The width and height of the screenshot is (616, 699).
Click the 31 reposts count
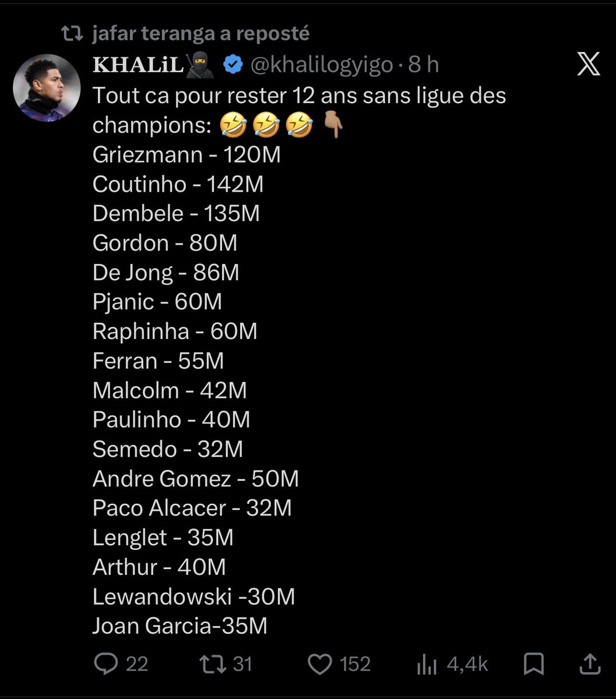(x=242, y=665)
